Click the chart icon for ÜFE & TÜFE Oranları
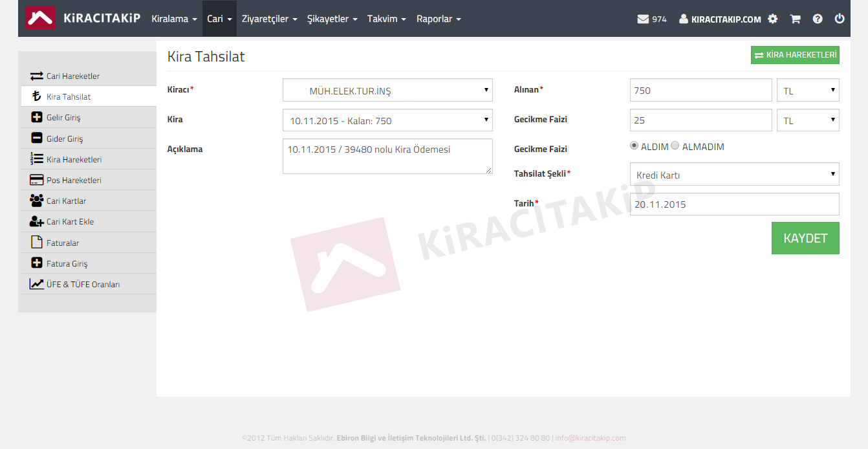This screenshot has height=449, width=868. click(x=36, y=284)
